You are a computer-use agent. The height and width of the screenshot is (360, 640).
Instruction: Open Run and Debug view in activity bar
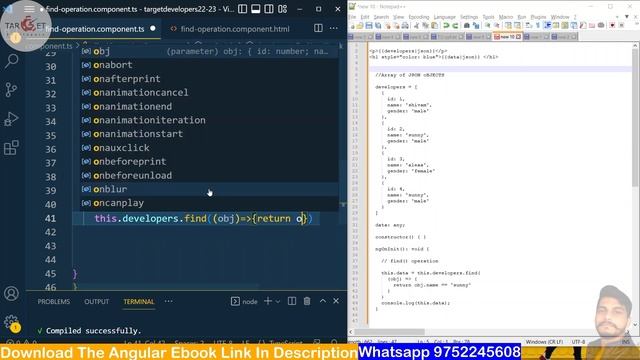click(x=11, y=119)
